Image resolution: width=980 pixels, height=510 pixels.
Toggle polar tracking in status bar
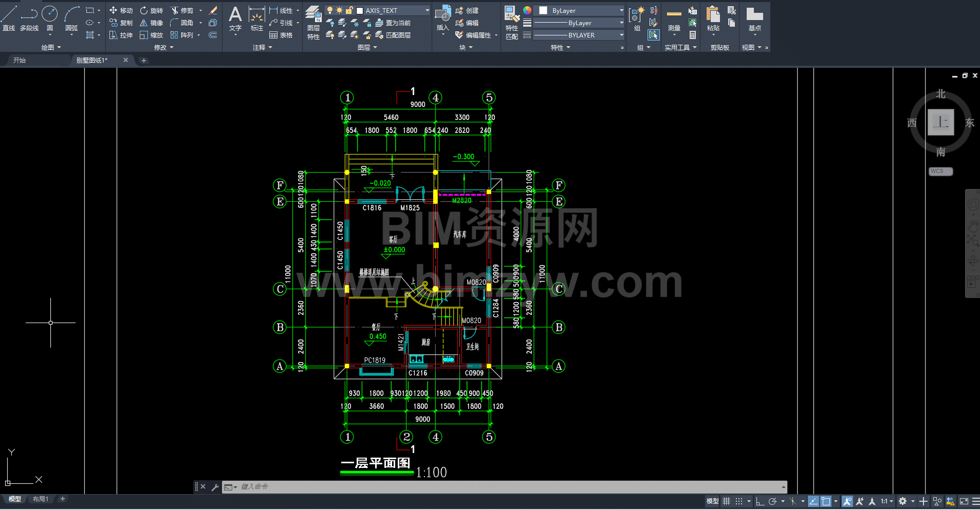[x=772, y=501]
